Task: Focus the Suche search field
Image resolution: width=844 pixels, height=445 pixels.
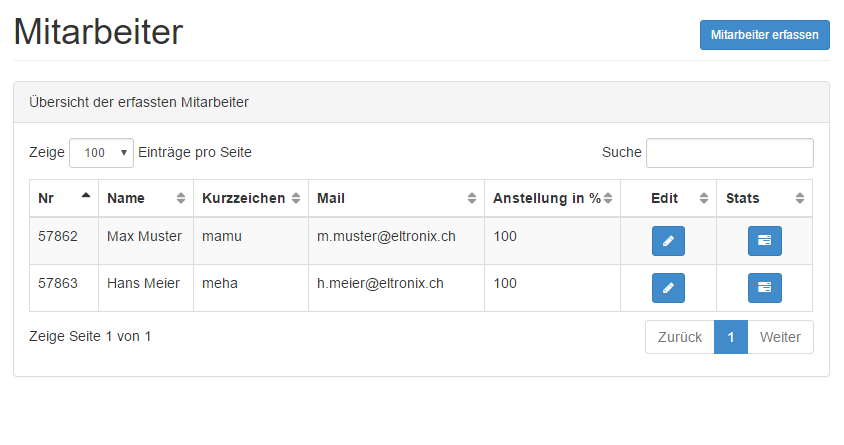Action: click(x=729, y=153)
